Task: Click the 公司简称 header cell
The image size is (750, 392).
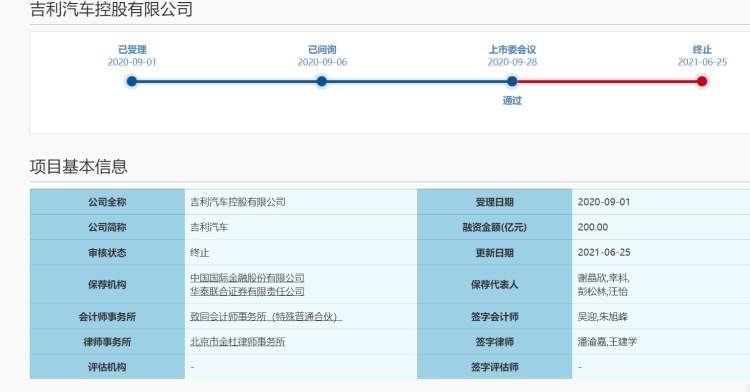Action: 107,227
